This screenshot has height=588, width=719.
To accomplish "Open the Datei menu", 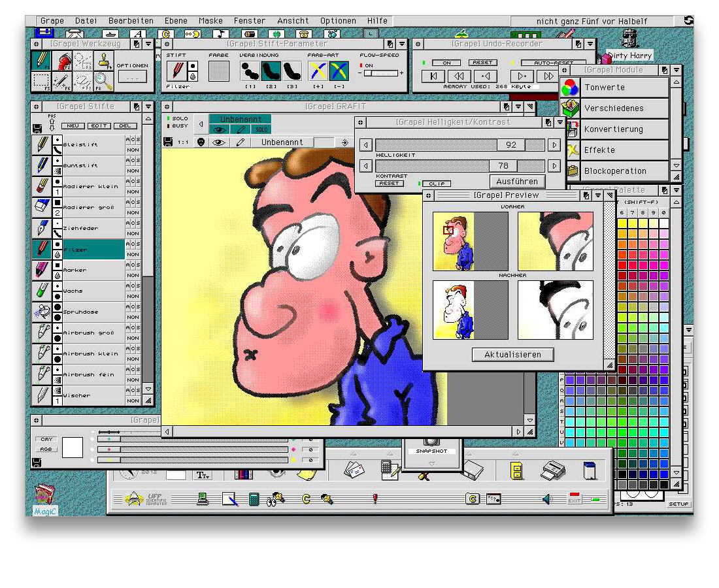I will point(86,21).
